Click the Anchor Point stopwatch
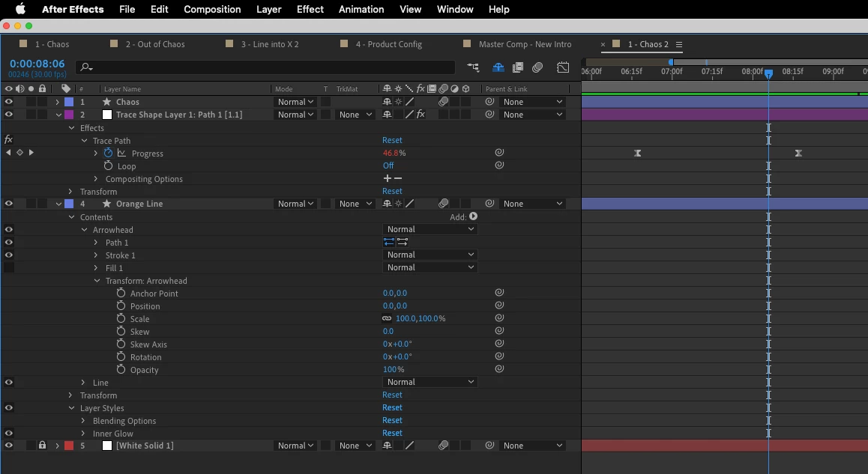Image resolution: width=868 pixels, height=474 pixels. (x=121, y=293)
